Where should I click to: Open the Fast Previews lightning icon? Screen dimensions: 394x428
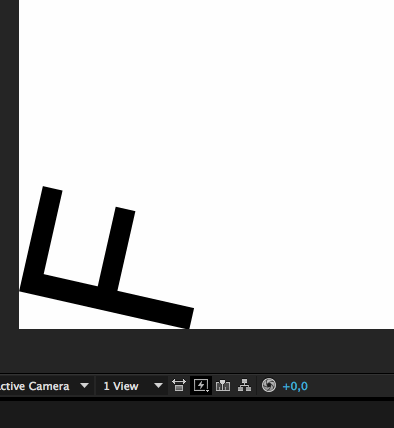201,386
